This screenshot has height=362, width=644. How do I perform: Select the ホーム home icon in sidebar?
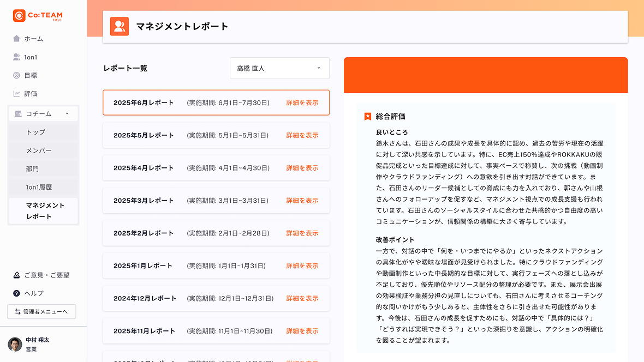coord(16,39)
